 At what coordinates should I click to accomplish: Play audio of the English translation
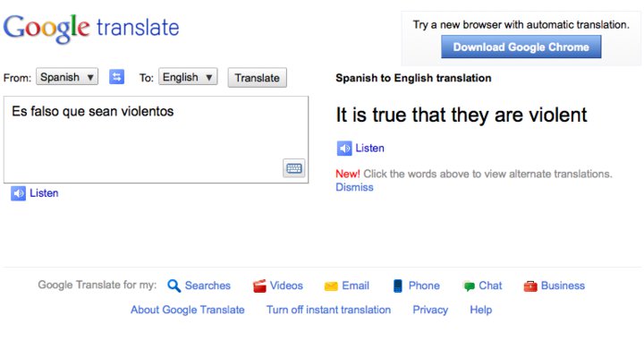pyautogui.click(x=360, y=149)
